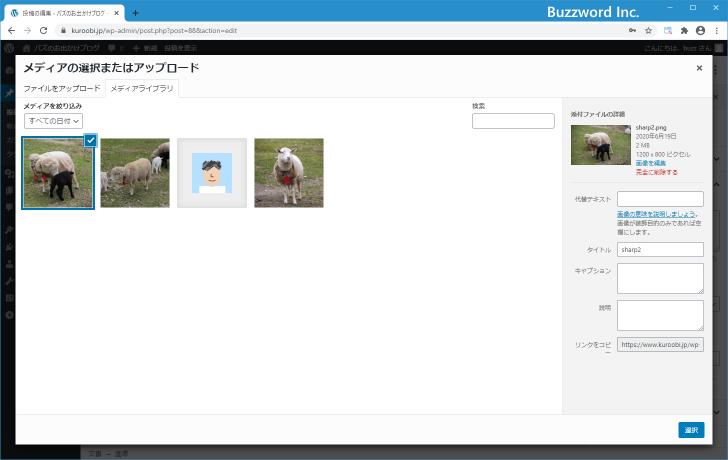Image resolution: width=728 pixels, height=460 pixels.
Task: Open a new browser tab
Action: tap(135, 12)
